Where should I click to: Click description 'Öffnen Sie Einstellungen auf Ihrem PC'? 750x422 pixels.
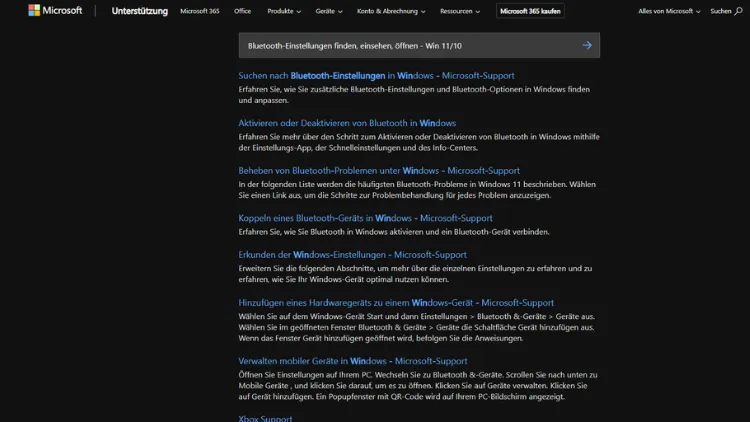click(x=418, y=386)
